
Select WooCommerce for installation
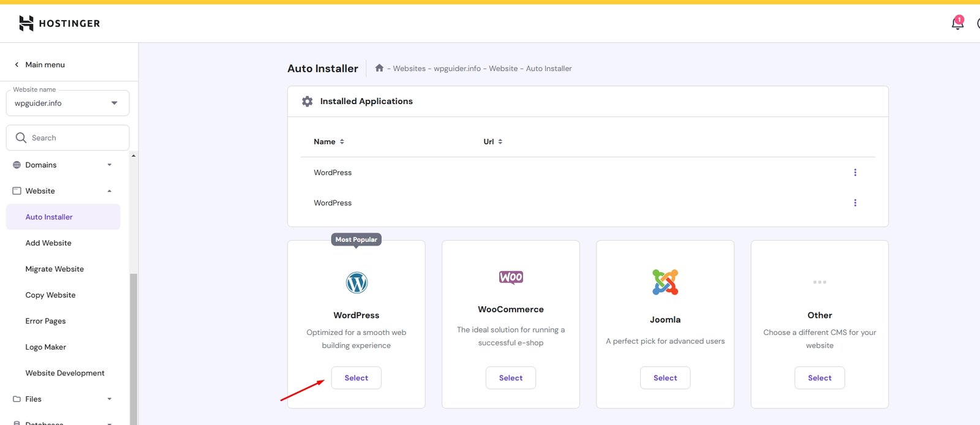(x=511, y=378)
